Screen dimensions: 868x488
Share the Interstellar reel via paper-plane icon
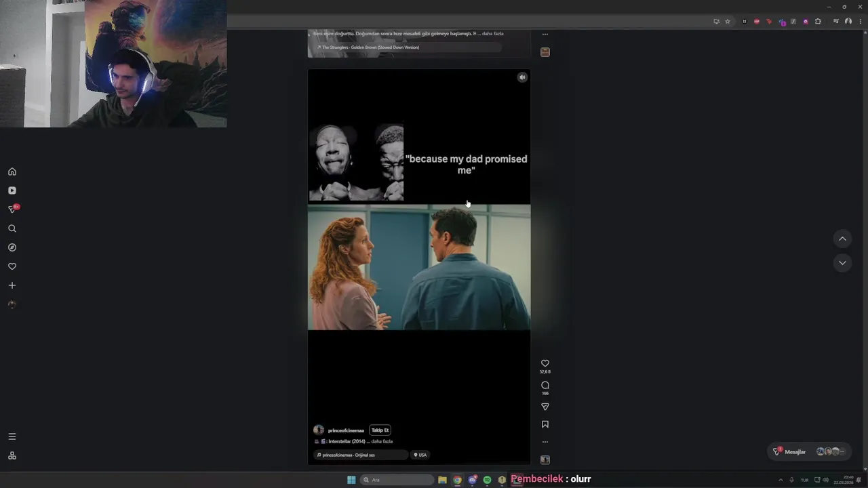coord(545,407)
